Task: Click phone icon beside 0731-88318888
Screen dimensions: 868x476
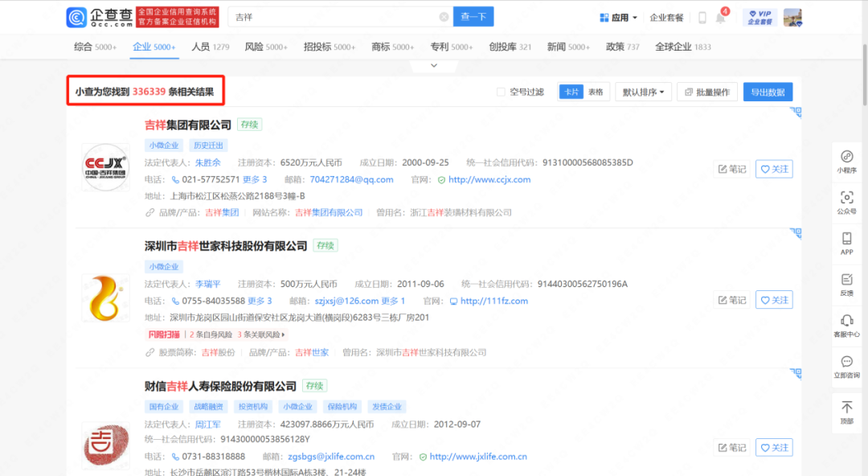Action: (175, 458)
